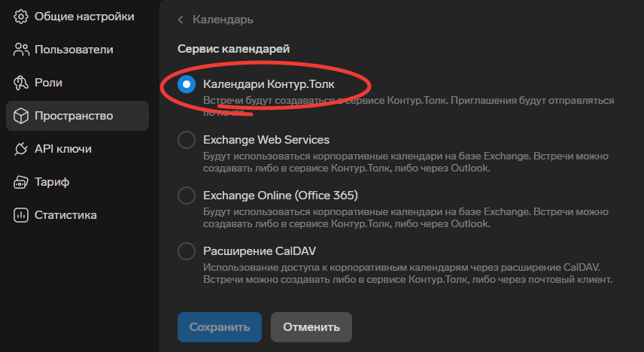Click the Тариф wallet icon

coord(21,182)
